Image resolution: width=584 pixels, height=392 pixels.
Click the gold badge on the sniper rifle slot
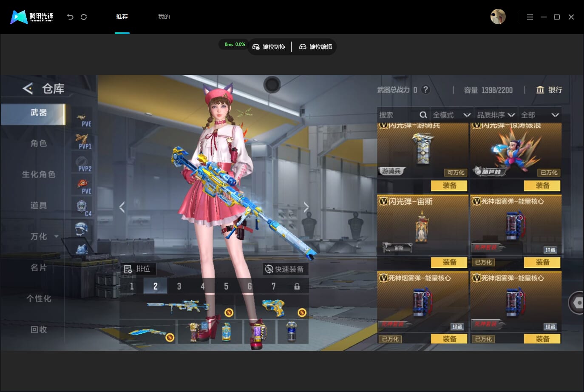[x=229, y=313]
